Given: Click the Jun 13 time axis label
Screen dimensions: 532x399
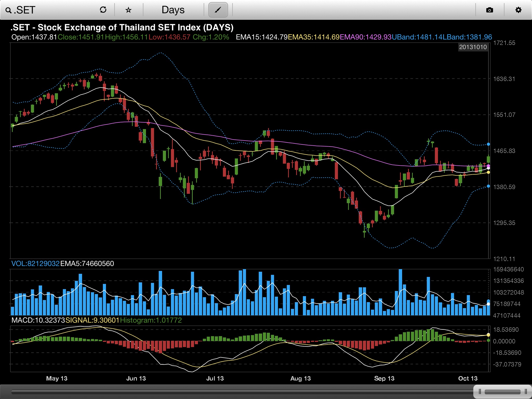Looking at the screenshot, I should [x=136, y=378].
